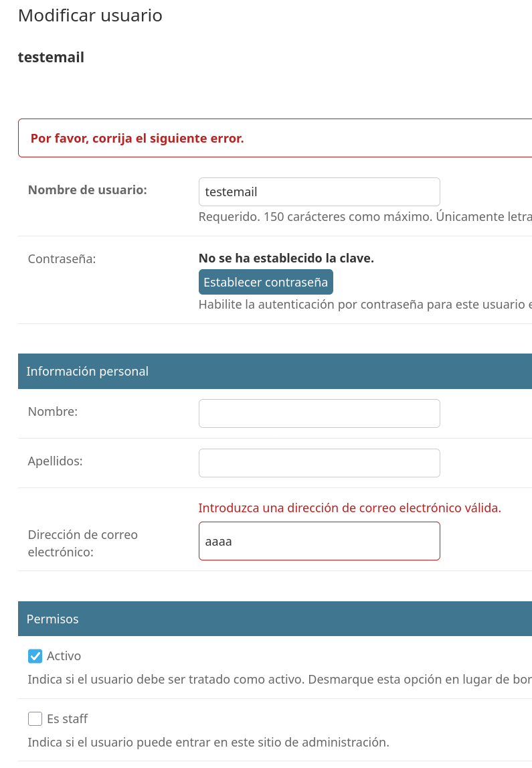Click the Permisos section header
Image resolution: width=532 pixels, height=768 pixels.
(52, 619)
